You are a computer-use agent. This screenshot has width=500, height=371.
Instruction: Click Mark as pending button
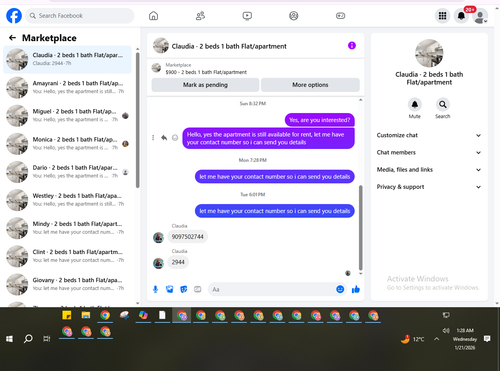(205, 85)
